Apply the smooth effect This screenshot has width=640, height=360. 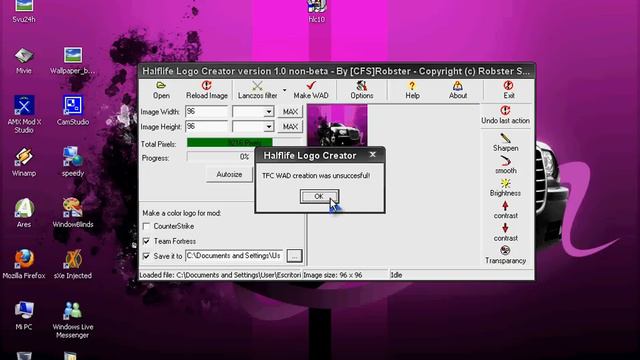pyautogui.click(x=505, y=165)
